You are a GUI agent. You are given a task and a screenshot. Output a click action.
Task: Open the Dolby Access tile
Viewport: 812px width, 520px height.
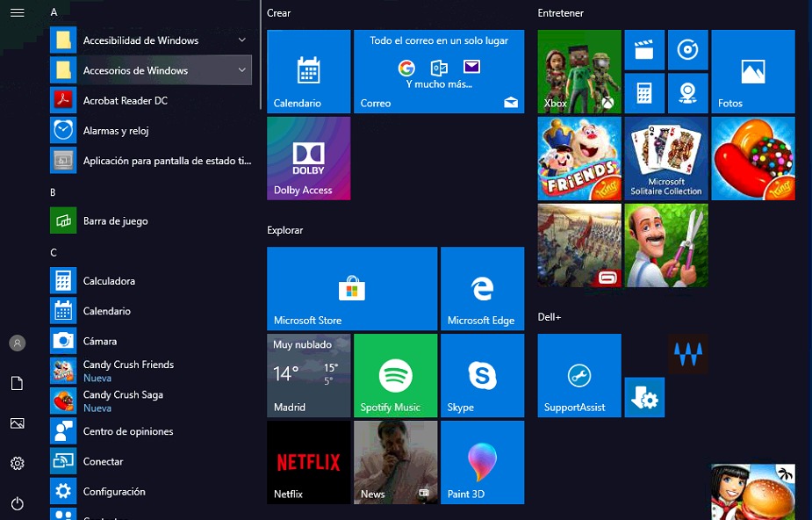click(x=309, y=158)
